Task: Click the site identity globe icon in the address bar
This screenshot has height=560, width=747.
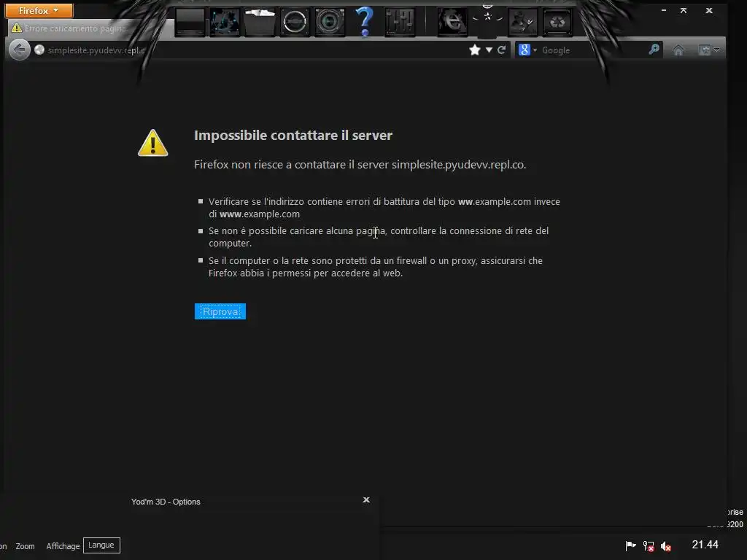Action: [39, 50]
